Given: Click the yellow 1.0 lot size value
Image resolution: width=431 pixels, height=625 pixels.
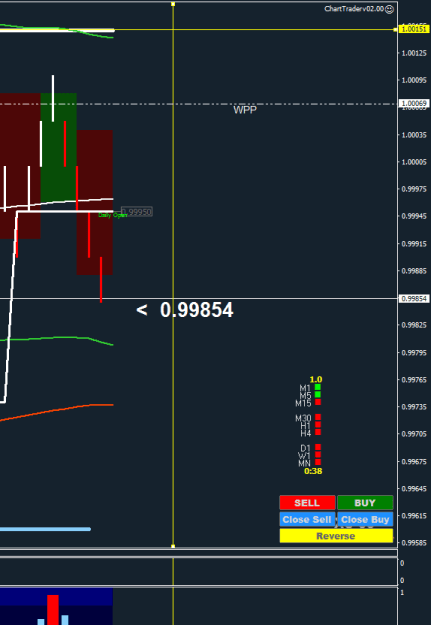Looking at the screenshot, I should (x=316, y=379).
